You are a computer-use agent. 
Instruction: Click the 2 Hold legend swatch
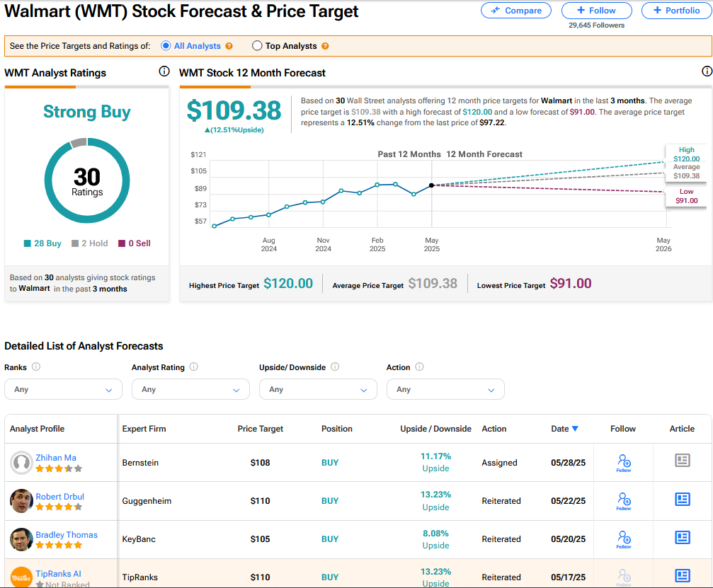[x=75, y=243]
